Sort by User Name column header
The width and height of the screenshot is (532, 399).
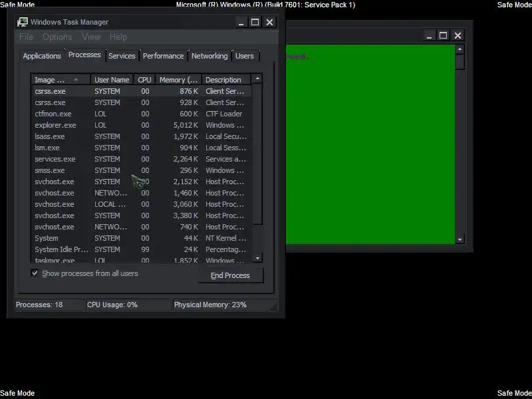pos(112,80)
